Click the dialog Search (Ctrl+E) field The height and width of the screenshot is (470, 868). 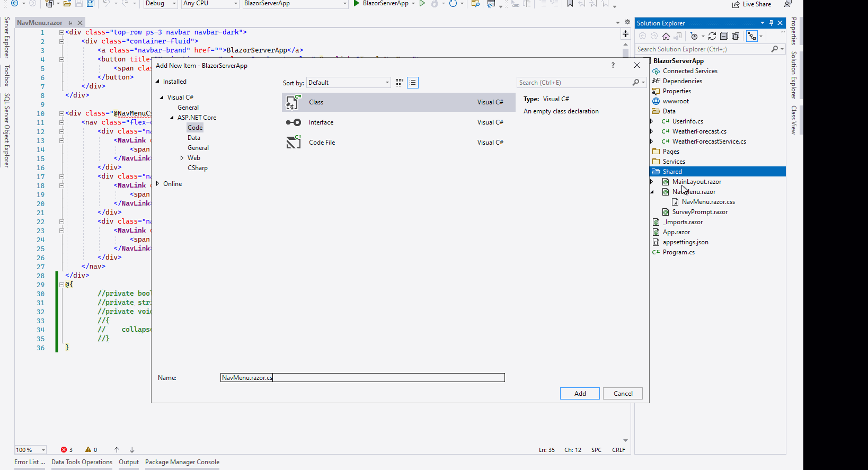[x=581, y=83]
